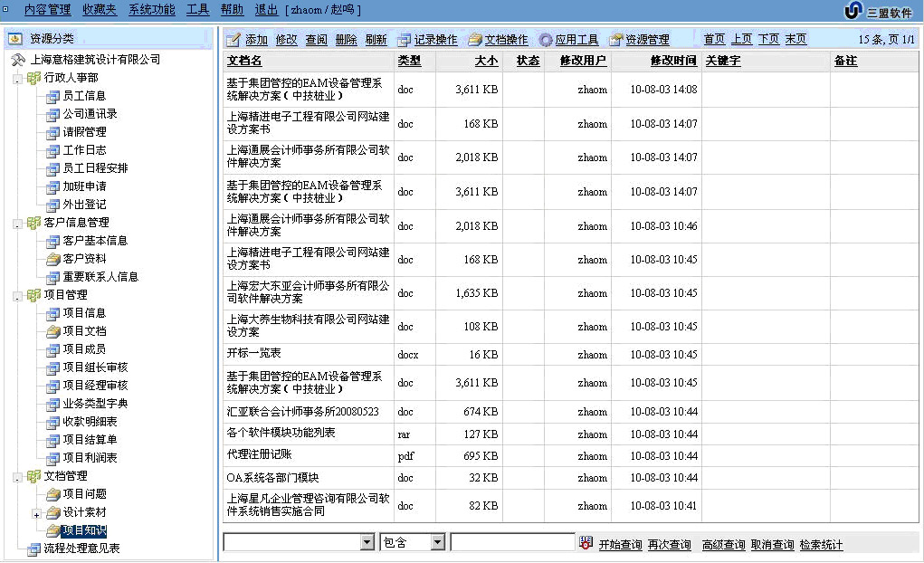Click the 项目文档 folder icon
Image resolution: width=924 pixels, height=563 pixels.
(53, 331)
